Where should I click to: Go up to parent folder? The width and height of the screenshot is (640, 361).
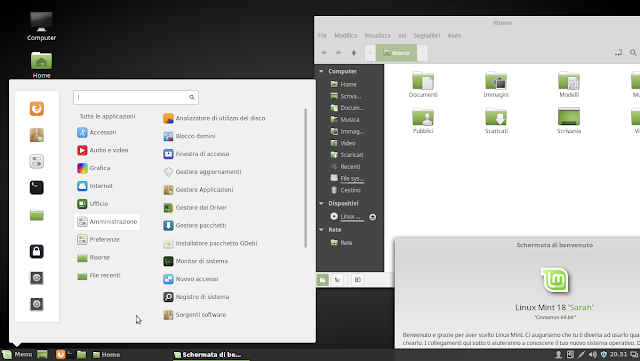click(x=354, y=53)
